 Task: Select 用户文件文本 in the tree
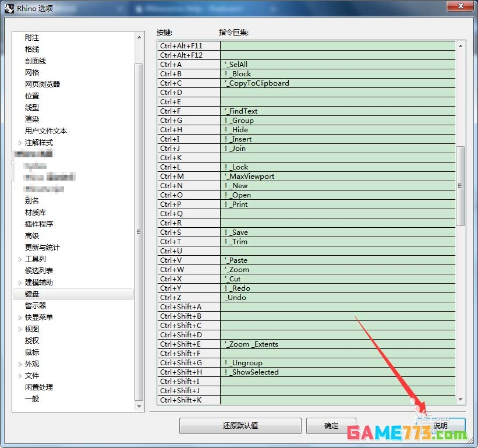(46, 131)
